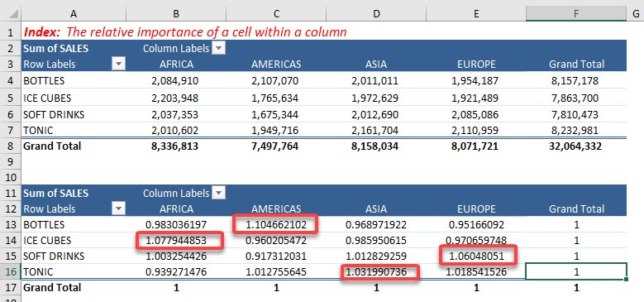Select BOTTLES label in row 4

point(44,81)
